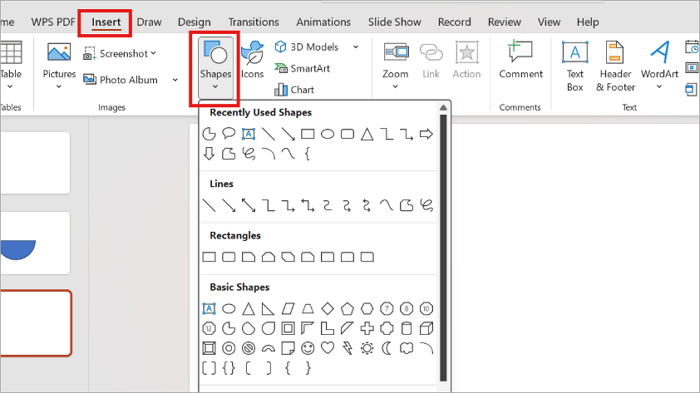
Task: Open the Pictures dropdown
Action: click(x=59, y=66)
